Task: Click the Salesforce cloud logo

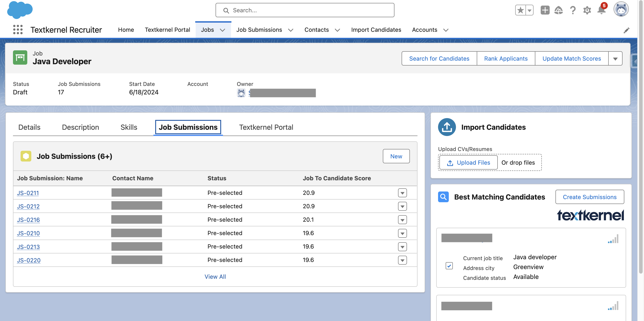Action: (20, 10)
